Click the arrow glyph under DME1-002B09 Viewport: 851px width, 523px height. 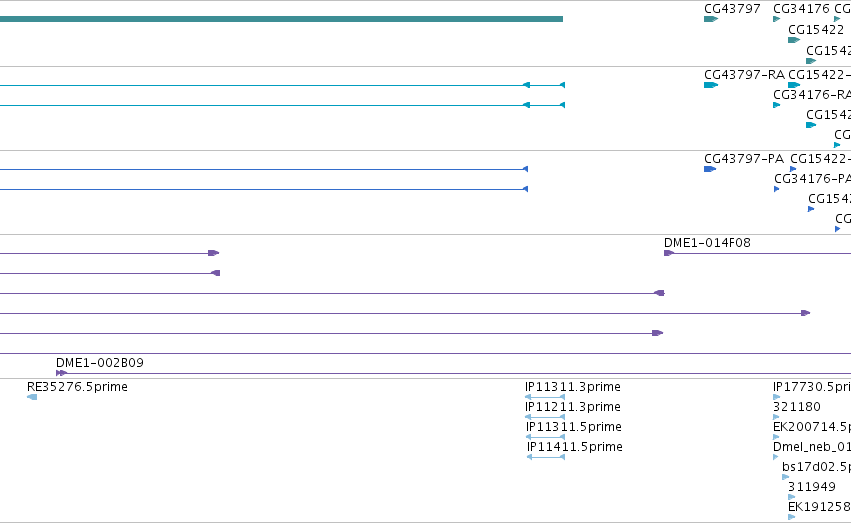[x=61, y=373]
